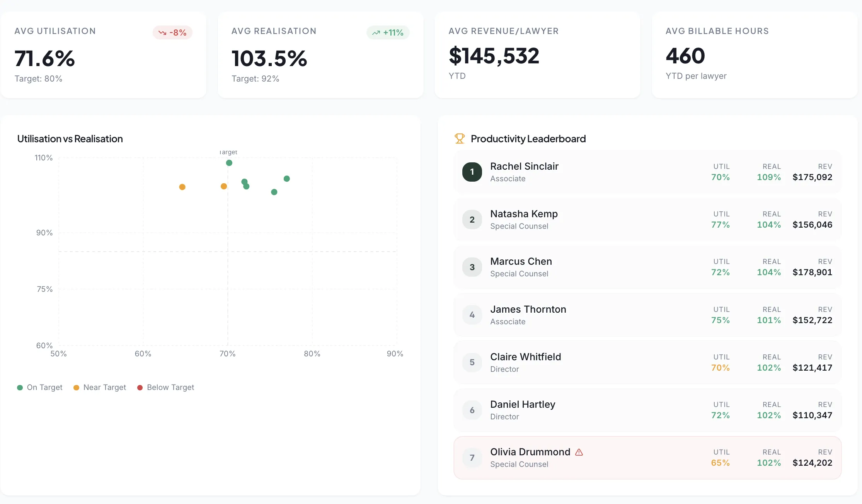862x504 pixels.
Task: Toggle the Near Target legend item
Action: [x=100, y=387]
